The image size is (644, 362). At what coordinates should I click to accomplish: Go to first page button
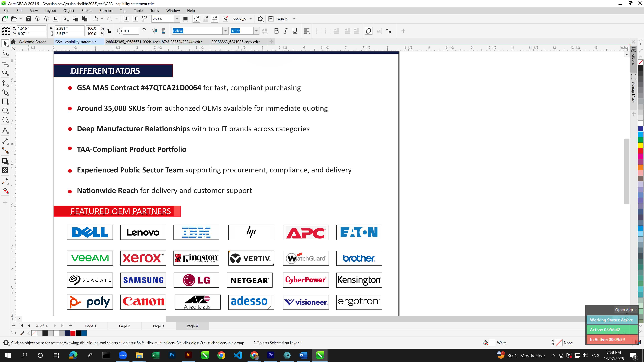21,326
